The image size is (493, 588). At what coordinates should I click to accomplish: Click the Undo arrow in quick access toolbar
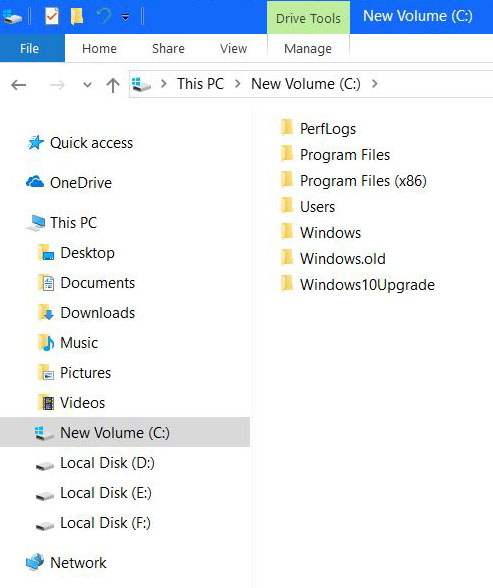[103, 16]
